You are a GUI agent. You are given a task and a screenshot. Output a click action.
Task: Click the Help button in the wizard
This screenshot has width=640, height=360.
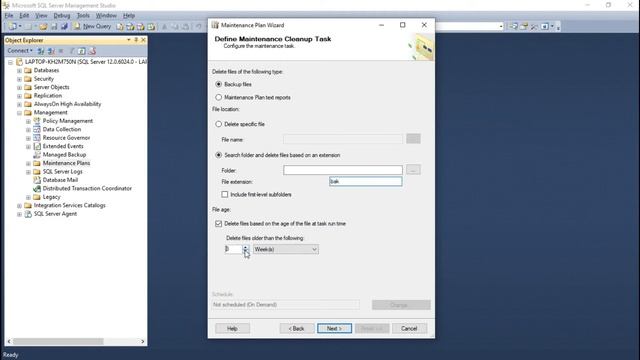[232, 329]
